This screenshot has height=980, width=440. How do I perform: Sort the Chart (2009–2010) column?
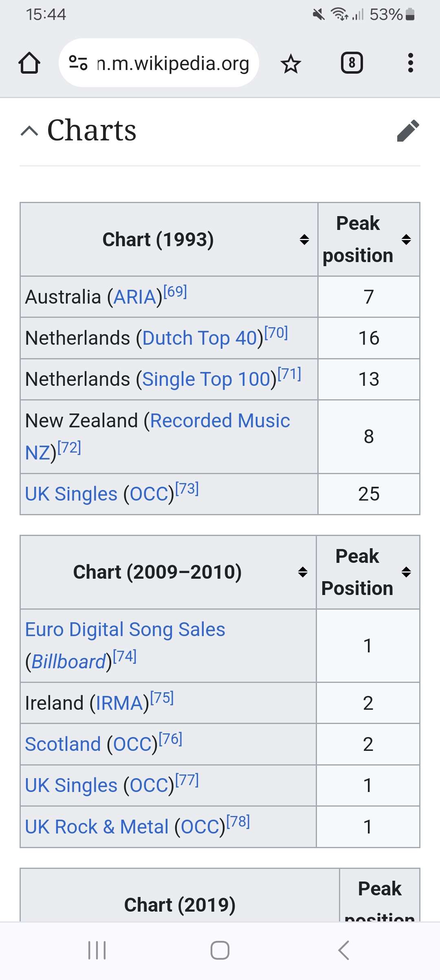[x=303, y=572]
